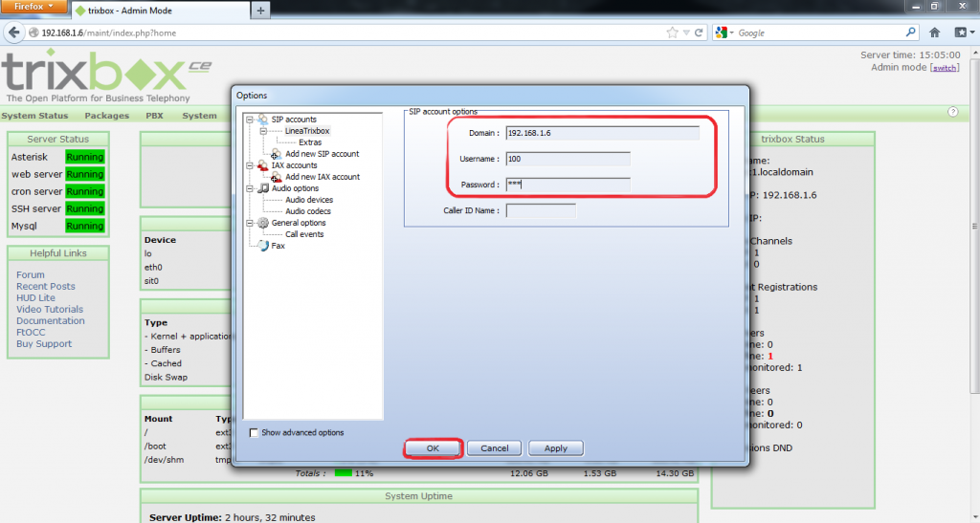Click the disk usage 11% progress bar
Image resolution: width=980 pixels, height=523 pixels.
point(344,473)
